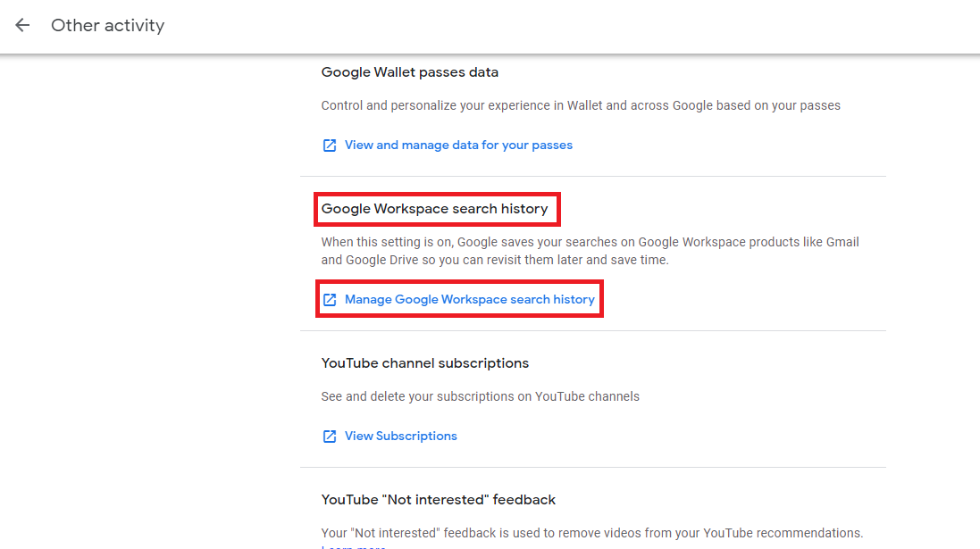
Task: Select the Google Wallet passes data heading
Action: [x=409, y=72]
